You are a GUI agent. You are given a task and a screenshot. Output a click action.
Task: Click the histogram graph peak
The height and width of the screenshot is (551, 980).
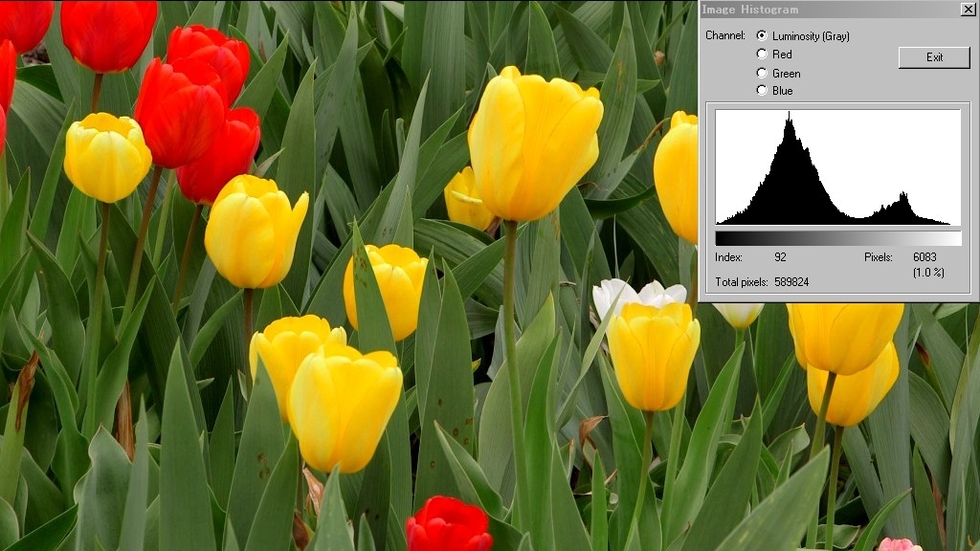(790, 116)
